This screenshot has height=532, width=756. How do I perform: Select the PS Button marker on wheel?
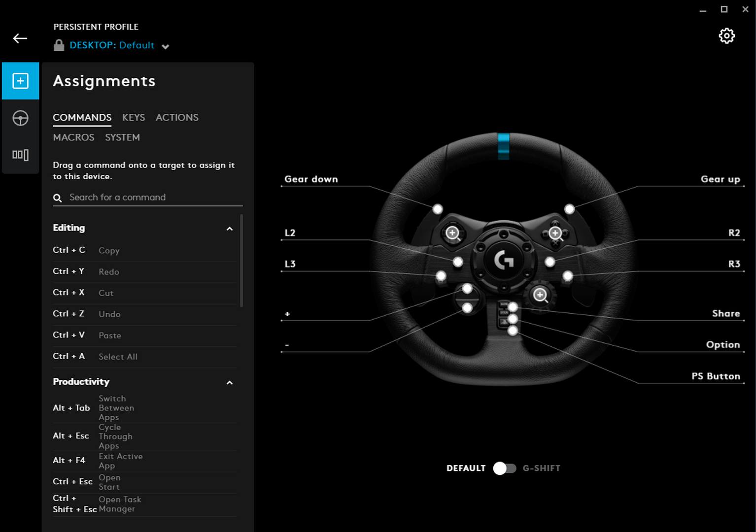coord(513,331)
